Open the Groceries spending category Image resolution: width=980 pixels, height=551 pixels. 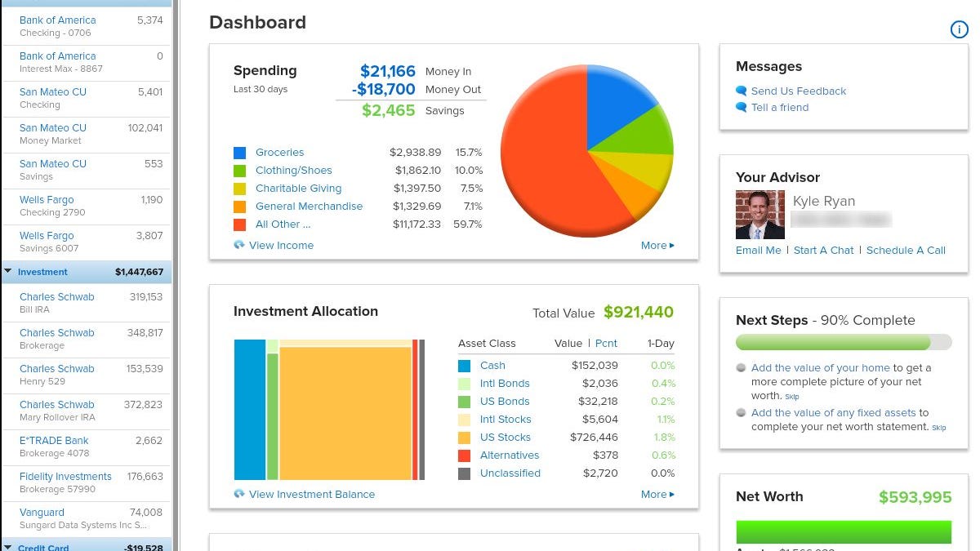279,153
